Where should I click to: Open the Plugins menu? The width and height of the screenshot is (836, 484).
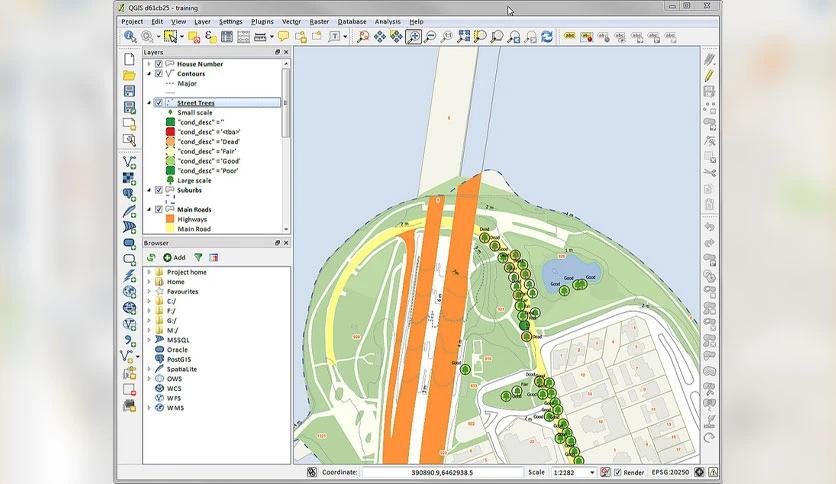coord(262,21)
